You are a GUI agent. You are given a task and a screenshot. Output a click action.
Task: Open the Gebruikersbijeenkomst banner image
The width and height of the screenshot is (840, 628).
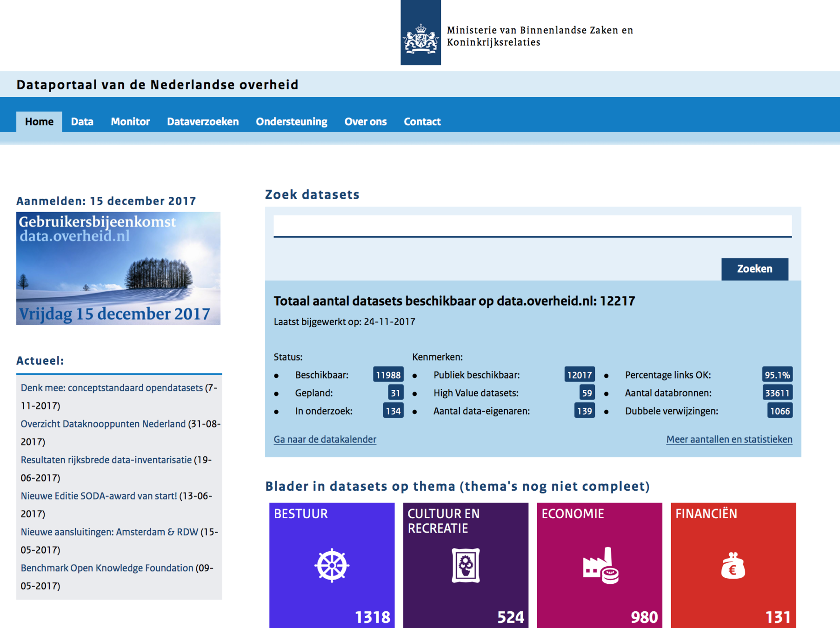point(118,268)
